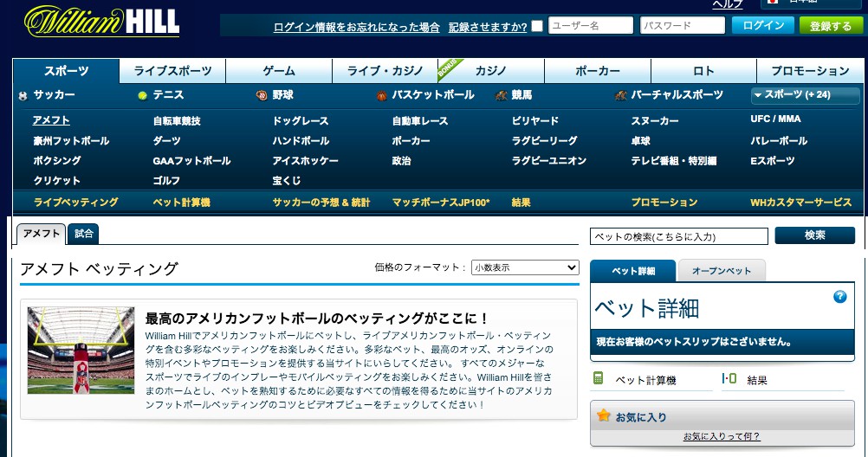Click the blue help question mark icon

point(839,297)
